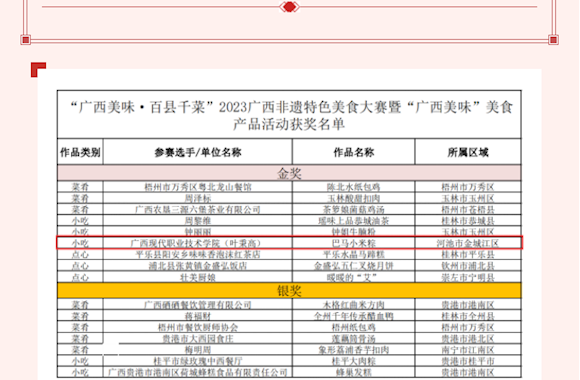The height and width of the screenshot is (380, 580).
Task: Click contestant name '钟丽丽'
Action: [198, 232]
